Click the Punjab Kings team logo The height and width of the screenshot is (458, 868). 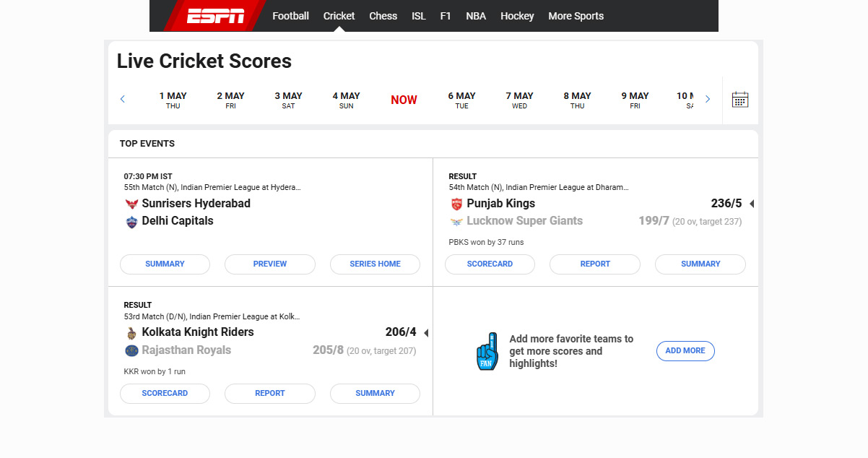pos(456,204)
